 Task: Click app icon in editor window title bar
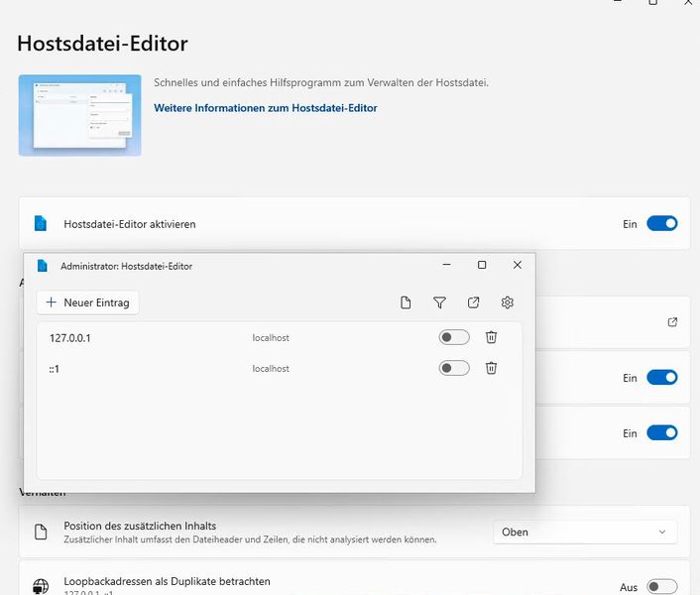pos(42,266)
